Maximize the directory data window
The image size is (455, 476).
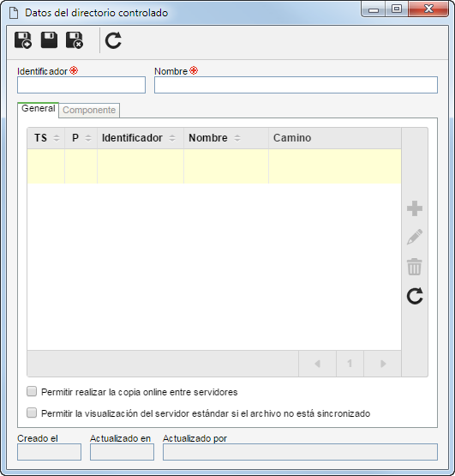click(x=397, y=9)
